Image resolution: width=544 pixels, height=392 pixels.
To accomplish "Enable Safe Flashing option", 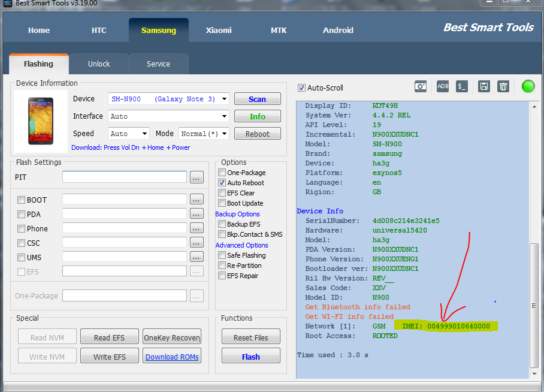I will point(222,255).
